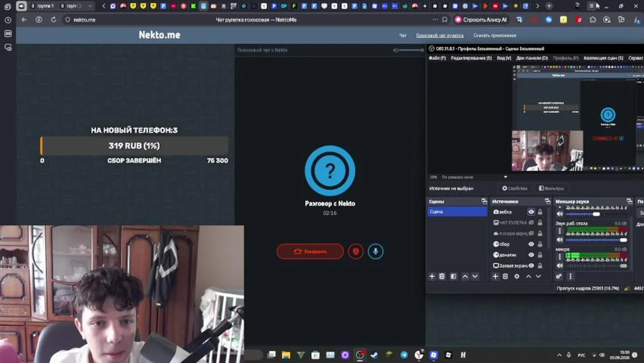Image resolution: width=644 pixels, height=363 pixels.
Task: Open a new browser tab with the plus button
Action: coord(549,6)
